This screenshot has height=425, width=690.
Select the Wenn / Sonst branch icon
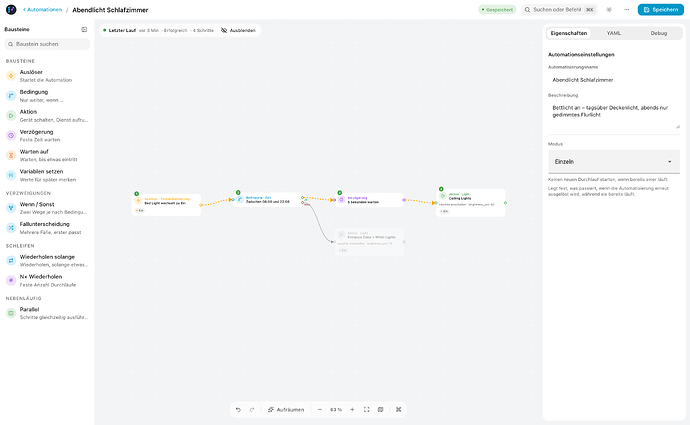pos(11,208)
